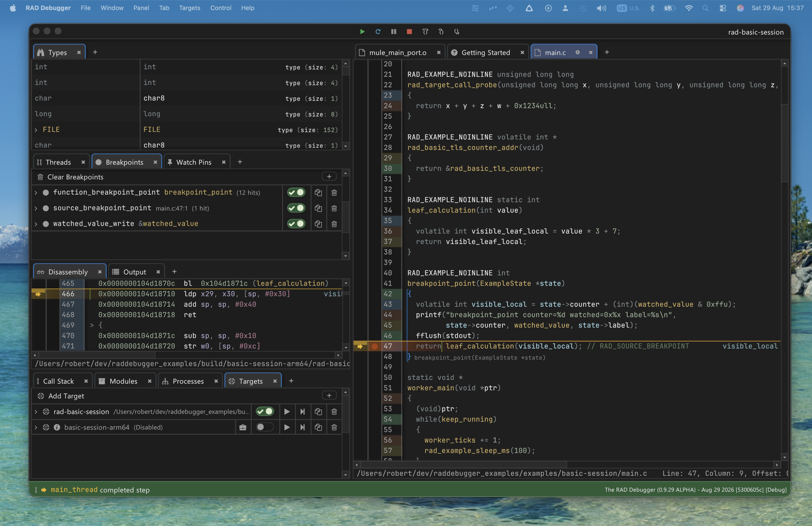Click the briefcase icon on basic-session-arm64 row
The height and width of the screenshot is (526, 812).
(x=243, y=427)
